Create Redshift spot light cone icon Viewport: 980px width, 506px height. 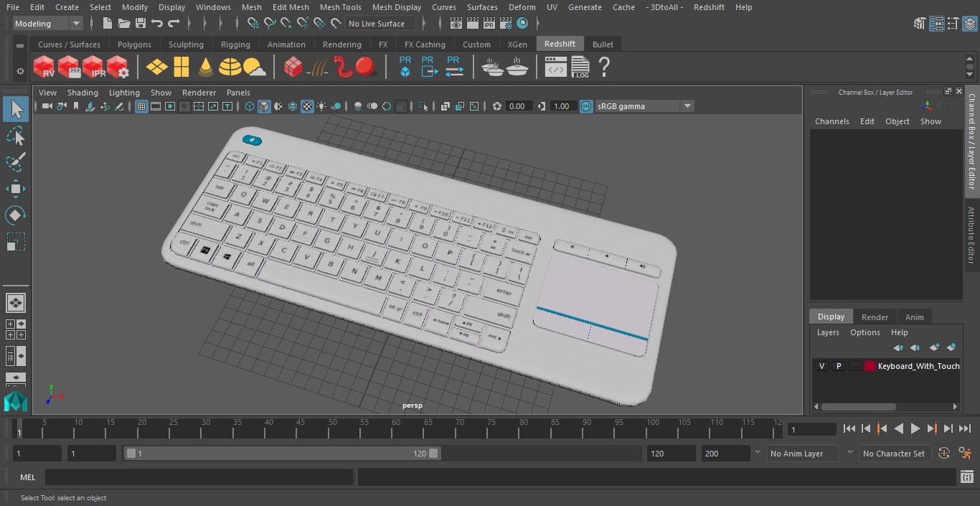(x=206, y=67)
